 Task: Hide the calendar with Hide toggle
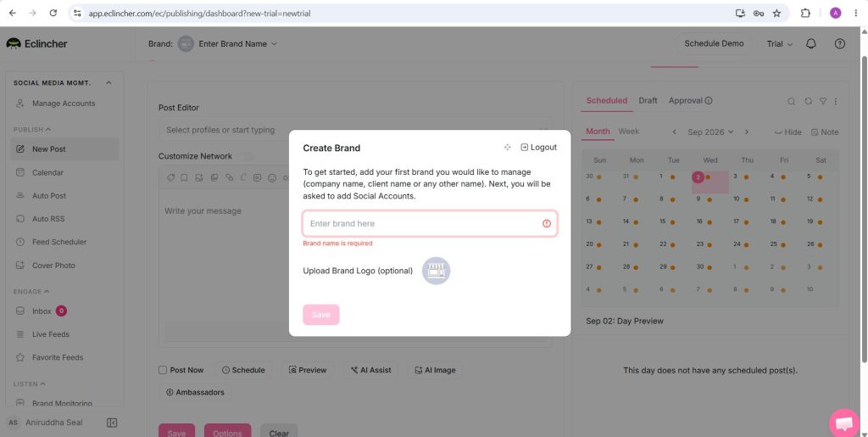tap(787, 132)
